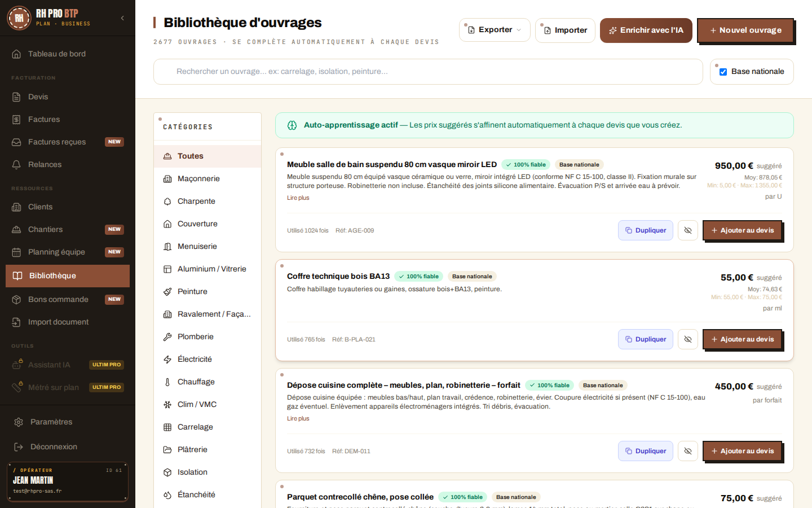
Task: Hide the Meuble salle de bain ouvrage
Action: click(x=688, y=230)
